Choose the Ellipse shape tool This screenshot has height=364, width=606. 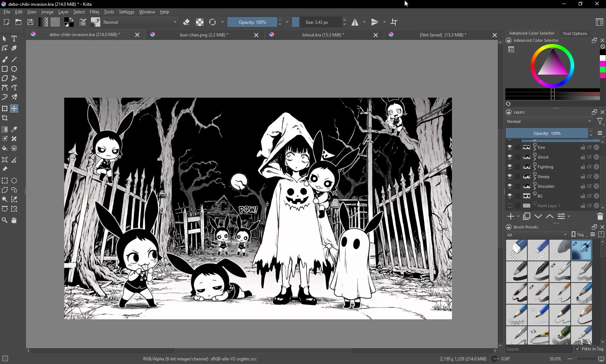(x=14, y=69)
